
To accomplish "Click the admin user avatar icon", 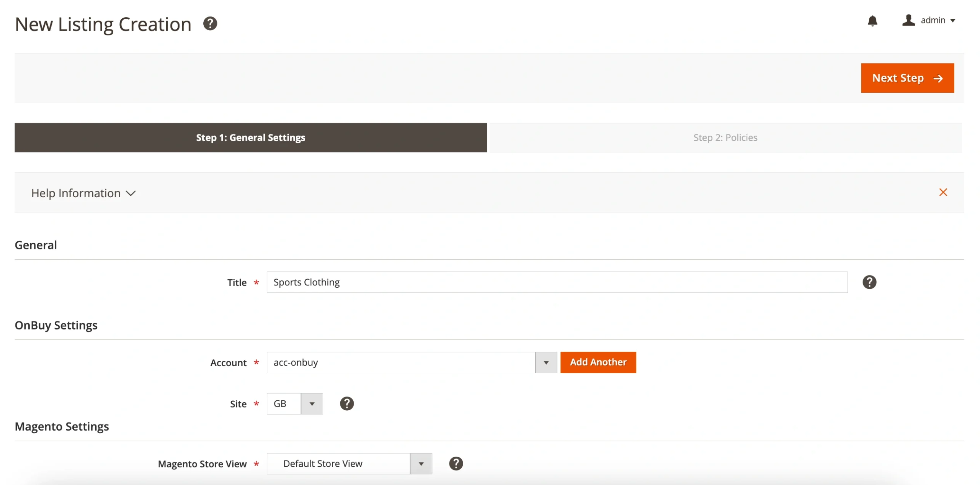I will (x=908, y=20).
